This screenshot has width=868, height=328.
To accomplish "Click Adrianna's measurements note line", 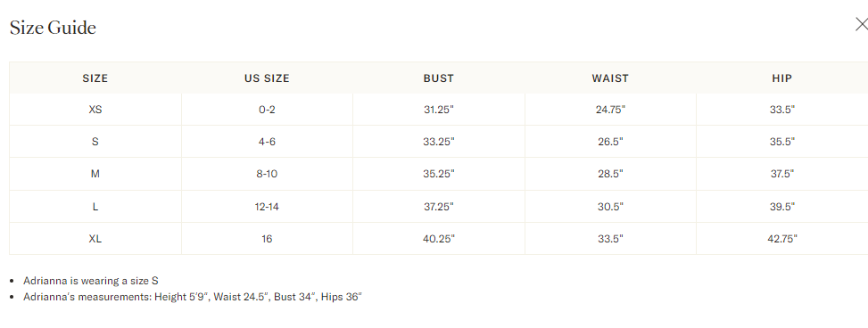I will coord(192,297).
